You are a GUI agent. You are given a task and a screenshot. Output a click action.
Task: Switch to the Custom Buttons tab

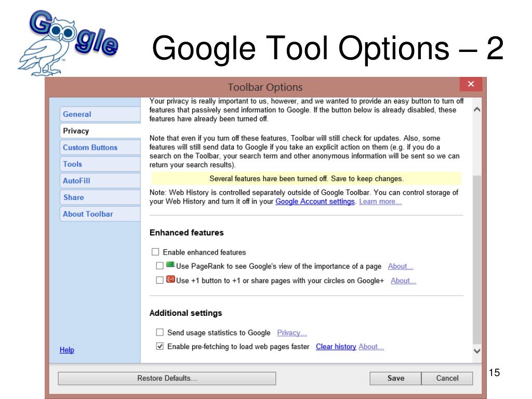(100, 148)
